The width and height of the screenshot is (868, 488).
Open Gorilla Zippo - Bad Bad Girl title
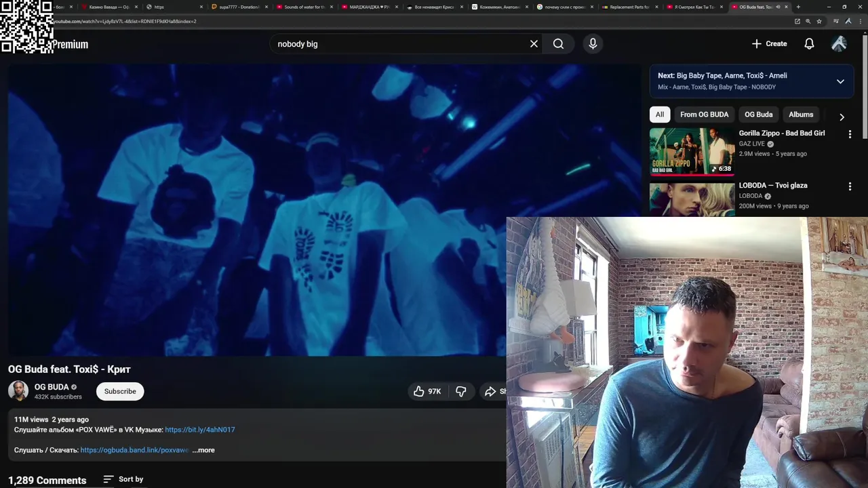782,134
